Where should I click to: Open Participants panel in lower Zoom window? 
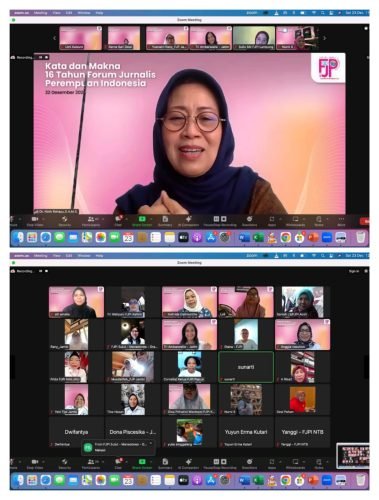(91, 464)
